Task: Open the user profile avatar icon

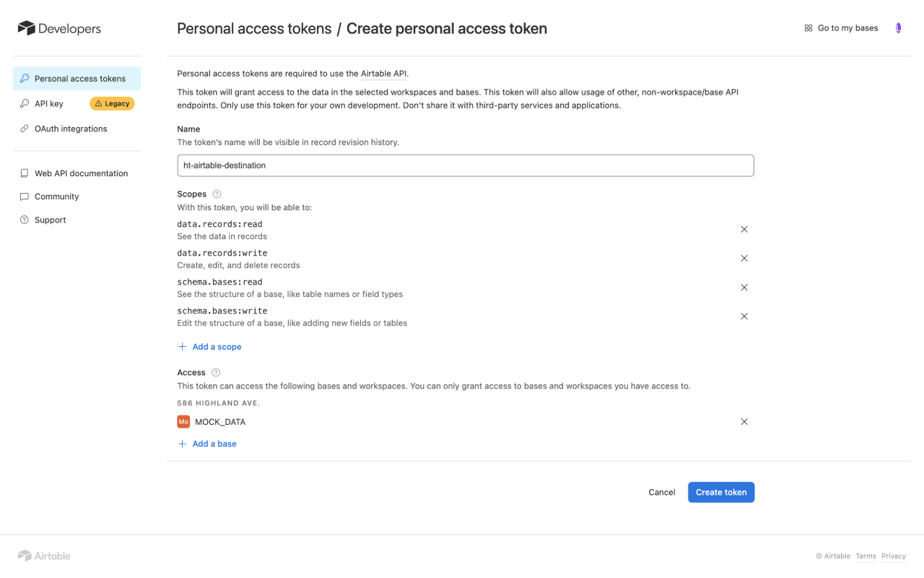Action: click(x=898, y=28)
